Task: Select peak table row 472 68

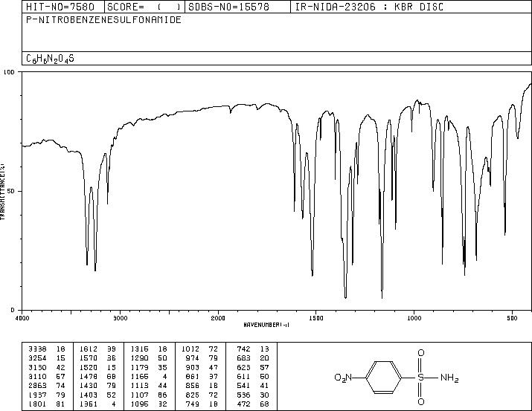Action: tap(253, 404)
